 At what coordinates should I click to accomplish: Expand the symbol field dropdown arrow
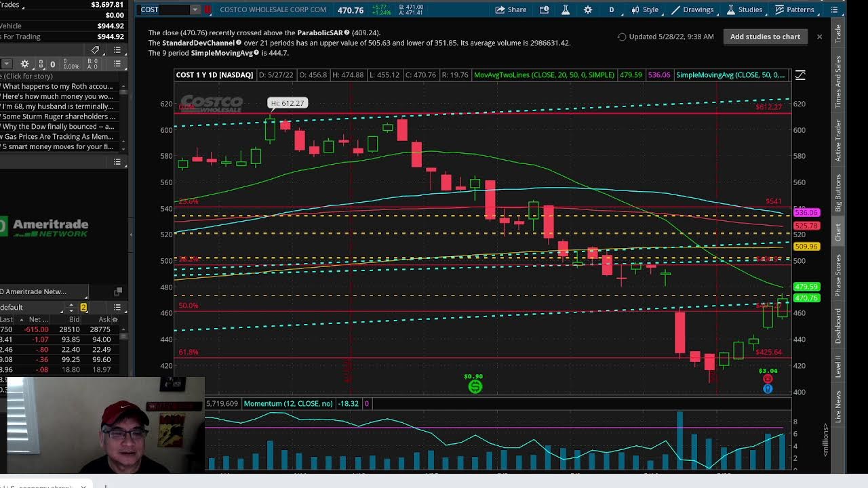tap(195, 9)
